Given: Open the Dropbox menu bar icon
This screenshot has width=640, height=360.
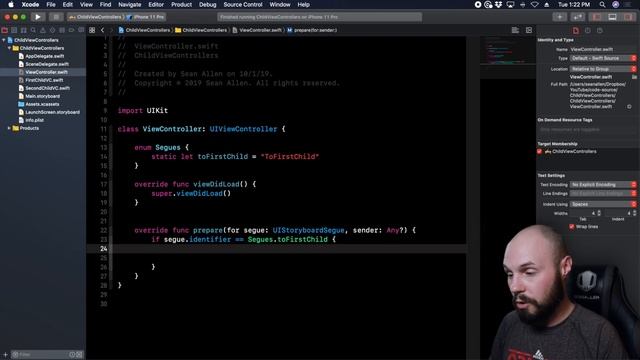Looking at the screenshot, I should click(499, 4).
